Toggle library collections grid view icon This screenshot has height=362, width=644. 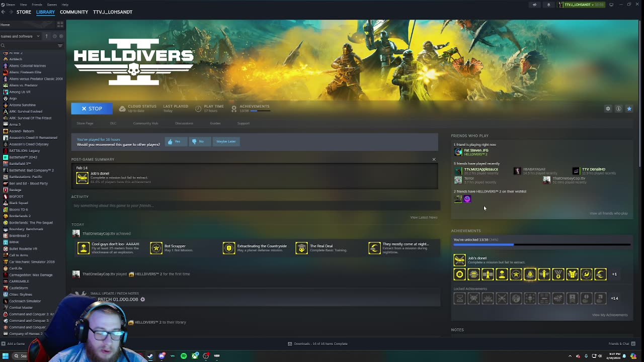point(60,24)
